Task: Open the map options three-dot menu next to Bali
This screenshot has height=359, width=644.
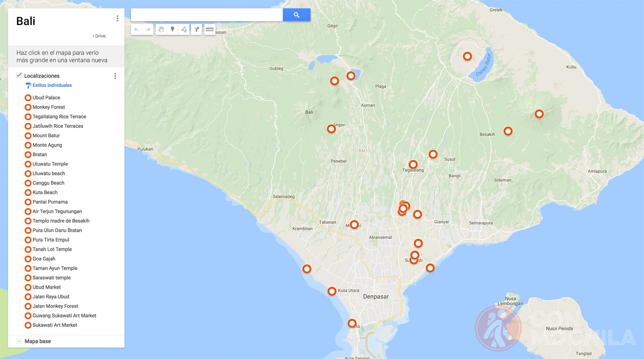Action: [x=117, y=18]
